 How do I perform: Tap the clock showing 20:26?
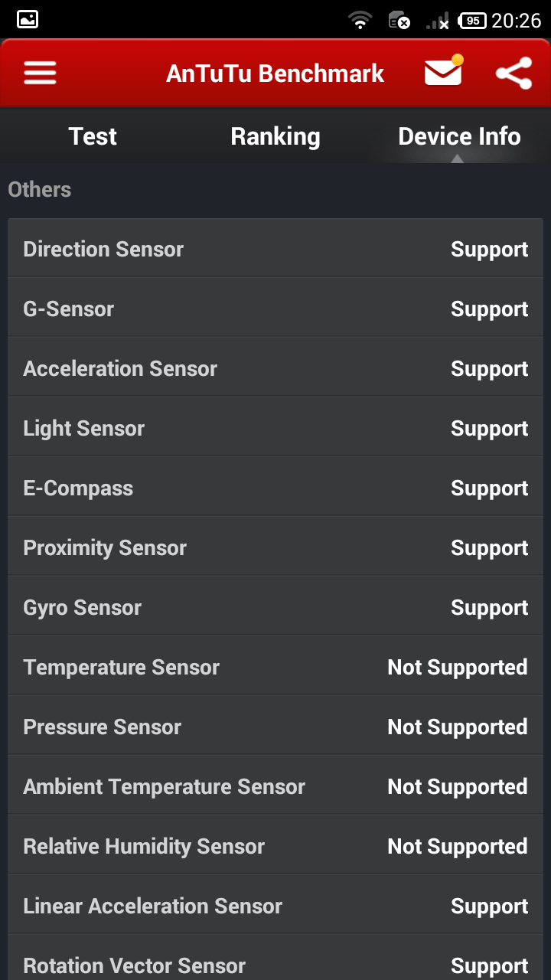pyautogui.click(x=517, y=21)
